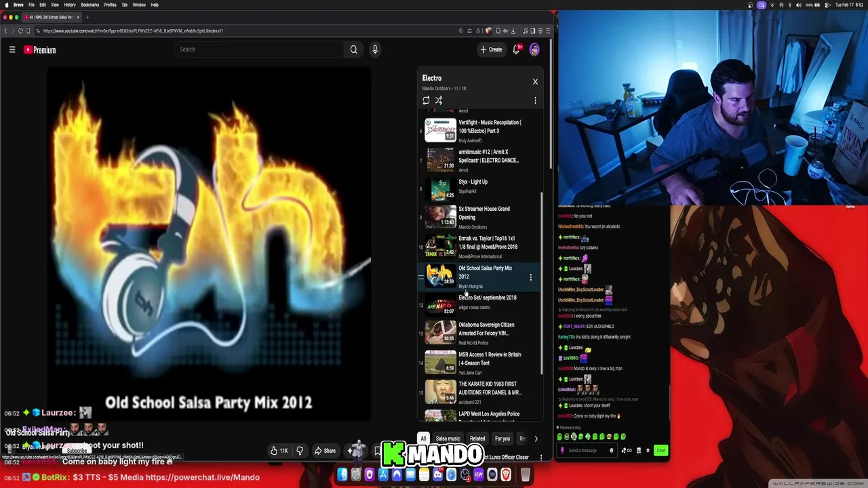Play LAPD West Los Angeles Police video
868x488 pixels.
(479, 415)
